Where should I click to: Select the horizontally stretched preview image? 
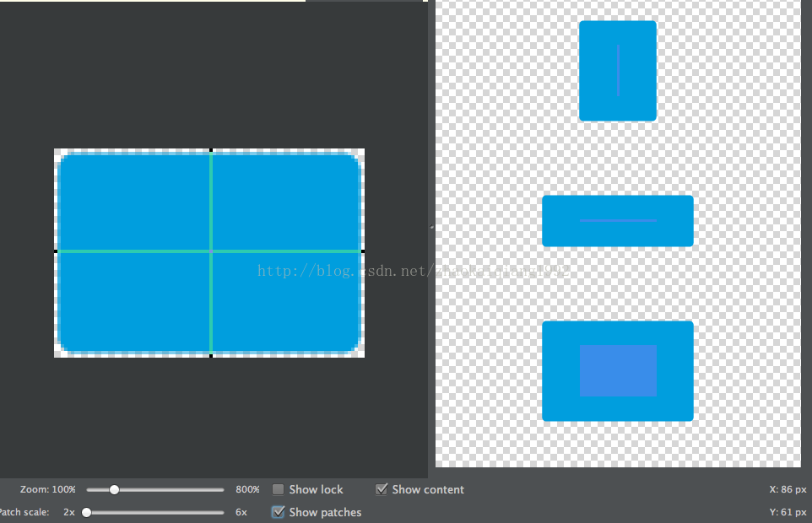(618, 221)
